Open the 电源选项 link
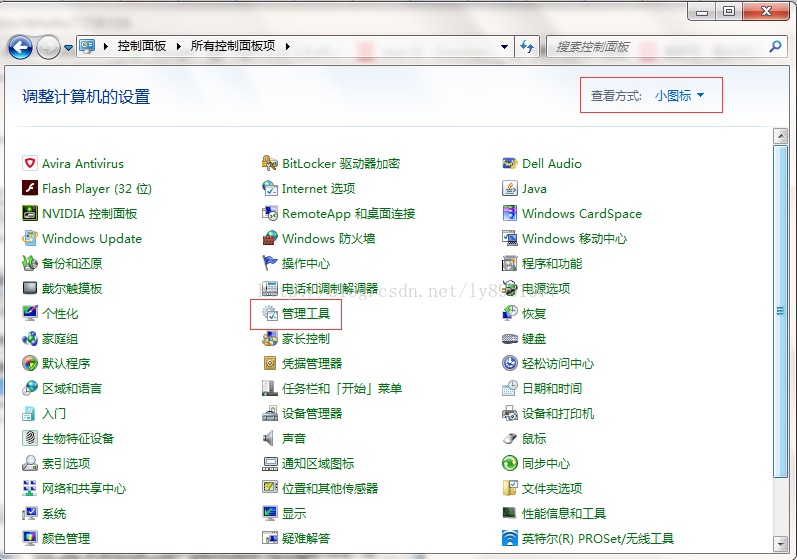Screen dimensions: 797x560 coord(546,289)
